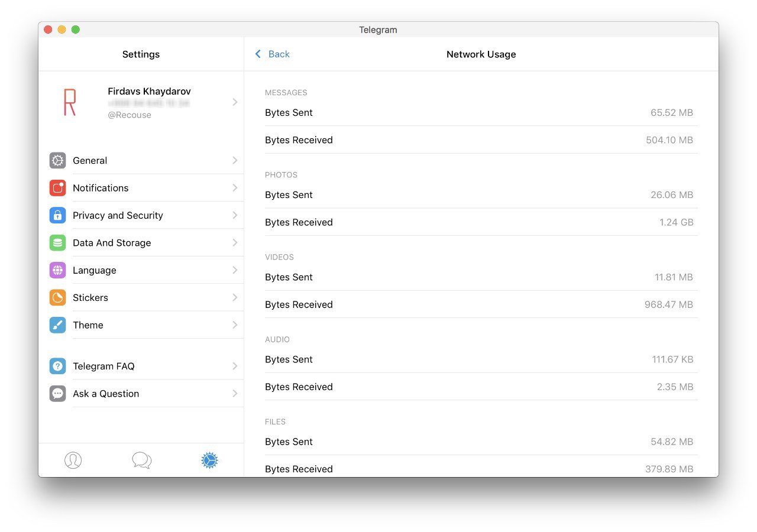Screen dimensions: 757x532
Task: Click the green Data And Storage icon
Action: pyautogui.click(x=57, y=243)
